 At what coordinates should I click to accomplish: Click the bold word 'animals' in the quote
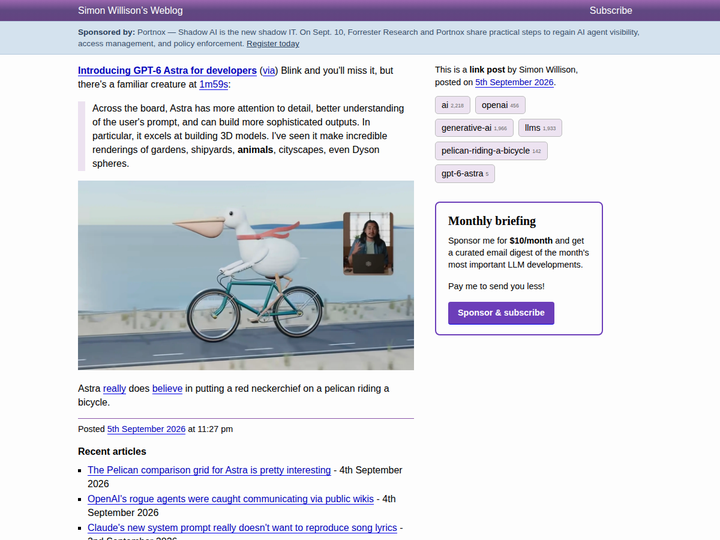click(x=255, y=150)
